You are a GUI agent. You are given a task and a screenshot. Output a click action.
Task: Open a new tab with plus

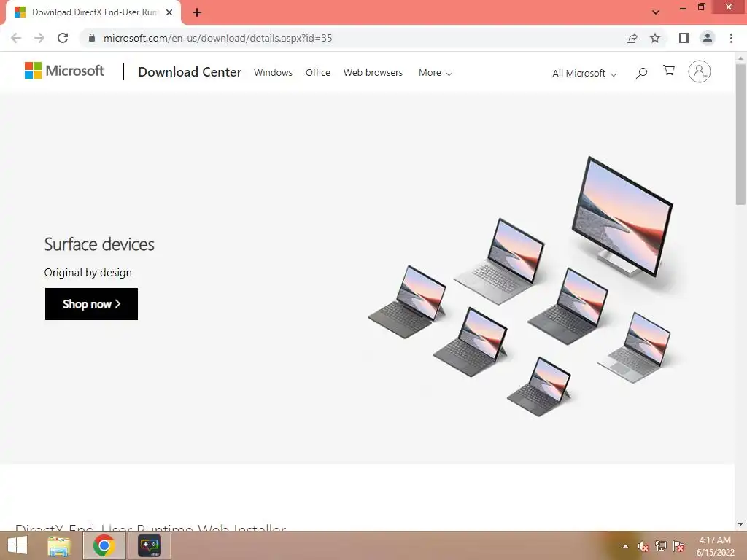(x=197, y=12)
